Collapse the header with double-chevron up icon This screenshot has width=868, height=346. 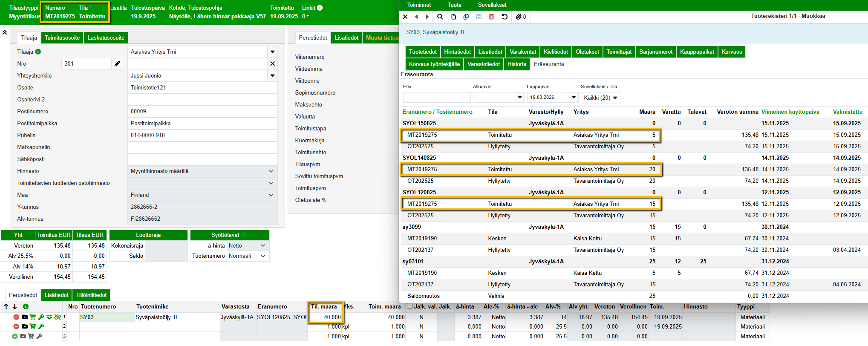[5, 33]
